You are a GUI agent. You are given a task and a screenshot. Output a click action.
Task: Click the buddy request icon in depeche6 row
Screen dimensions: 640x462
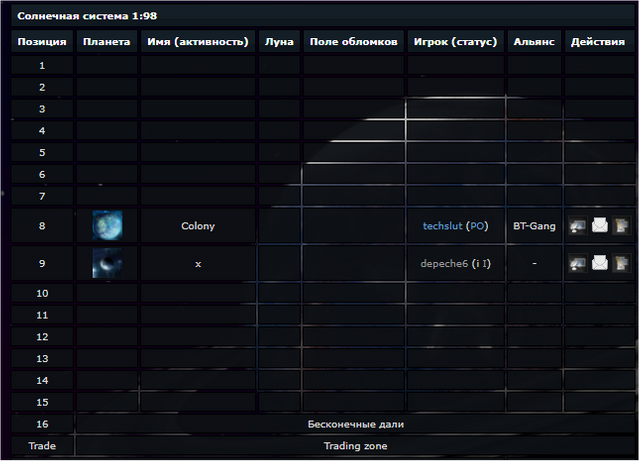click(621, 263)
